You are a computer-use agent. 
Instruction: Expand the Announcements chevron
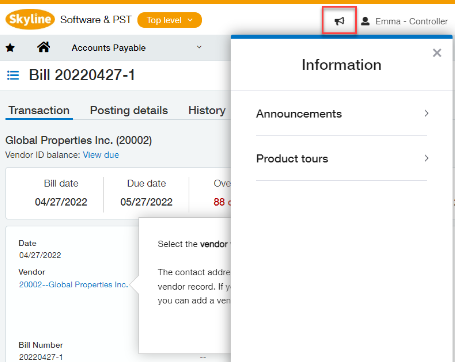click(426, 113)
